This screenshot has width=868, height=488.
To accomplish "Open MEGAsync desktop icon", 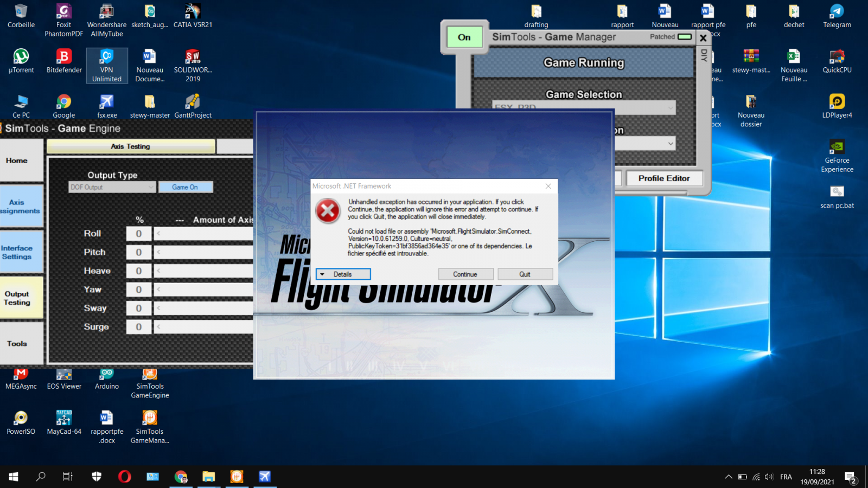I will [21, 378].
